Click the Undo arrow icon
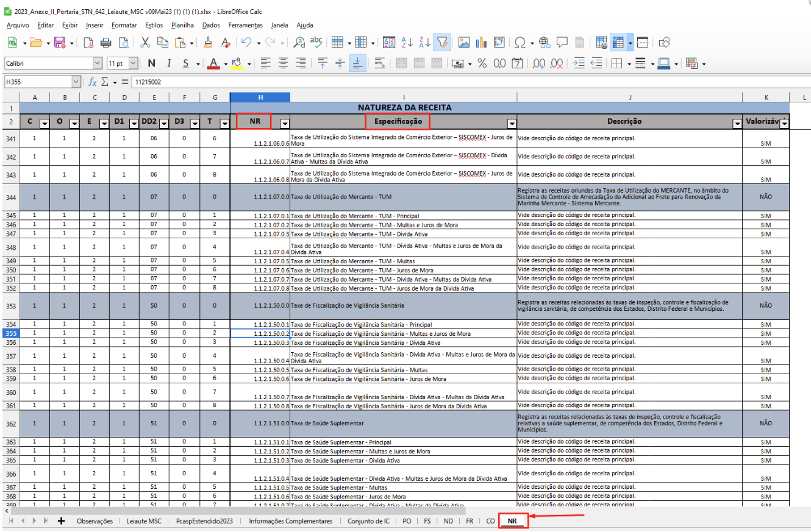This screenshot has width=811, height=532. (x=246, y=42)
